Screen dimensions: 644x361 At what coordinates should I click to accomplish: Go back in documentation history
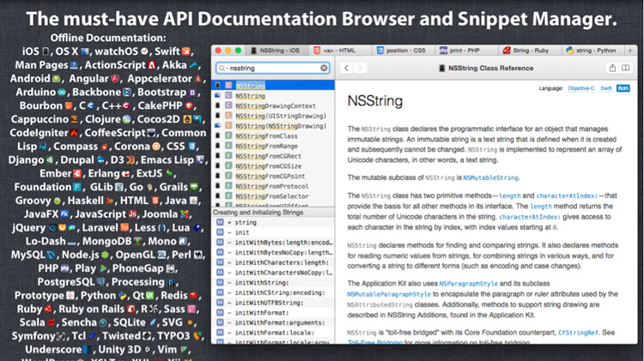(347, 68)
